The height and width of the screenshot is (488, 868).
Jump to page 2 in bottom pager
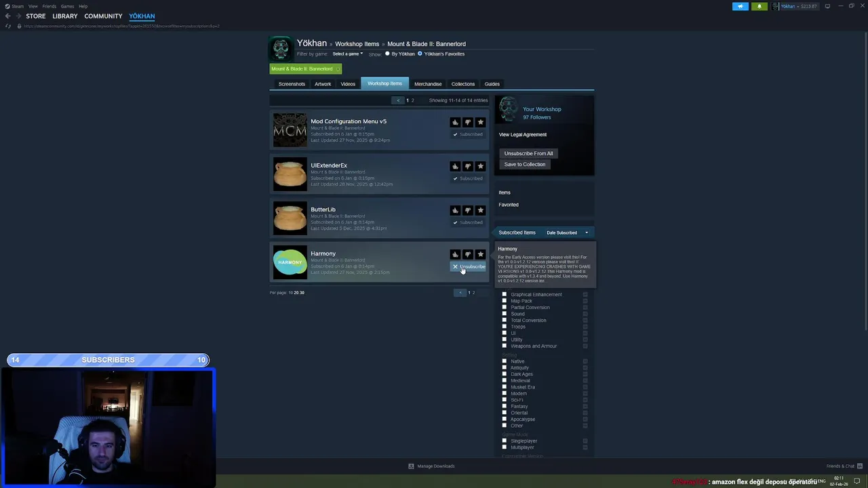(x=473, y=293)
